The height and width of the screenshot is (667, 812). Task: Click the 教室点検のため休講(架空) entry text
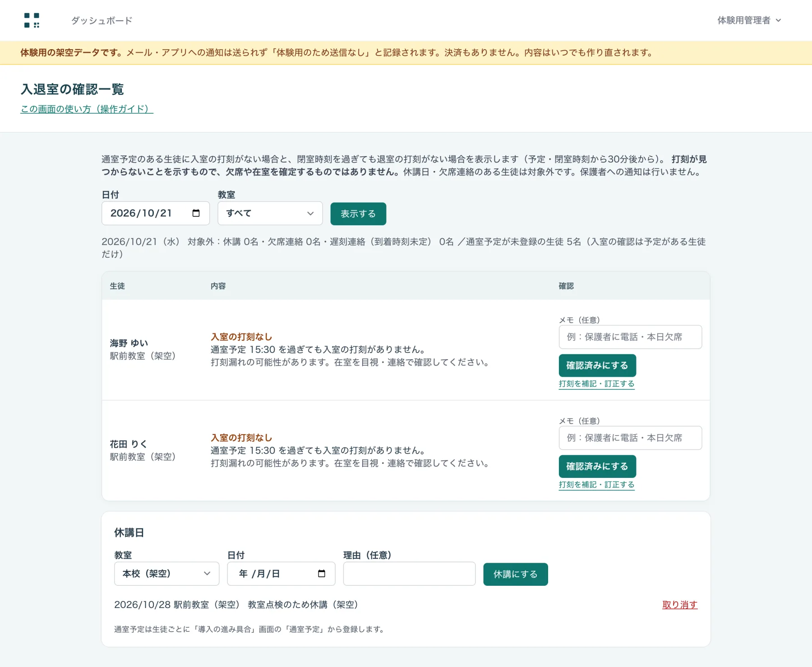(x=303, y=605)
